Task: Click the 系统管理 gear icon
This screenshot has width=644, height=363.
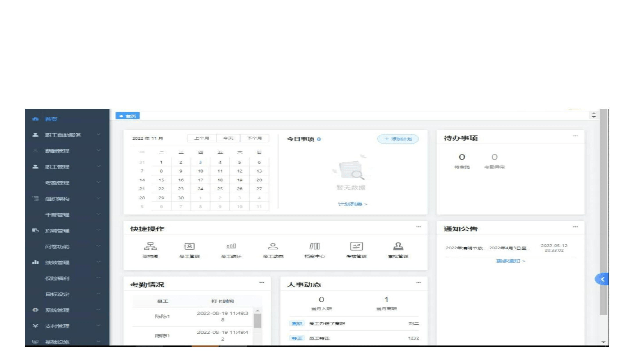Action: [x=35, y=310]
